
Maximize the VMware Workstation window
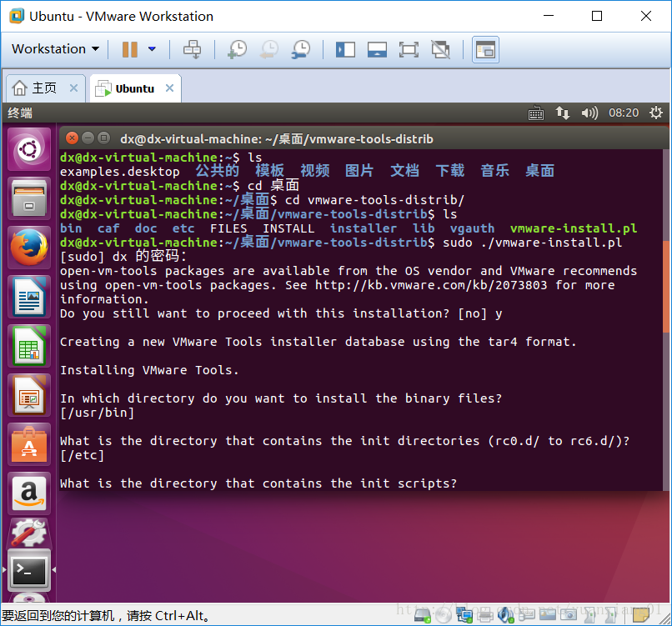coord(597,16)
